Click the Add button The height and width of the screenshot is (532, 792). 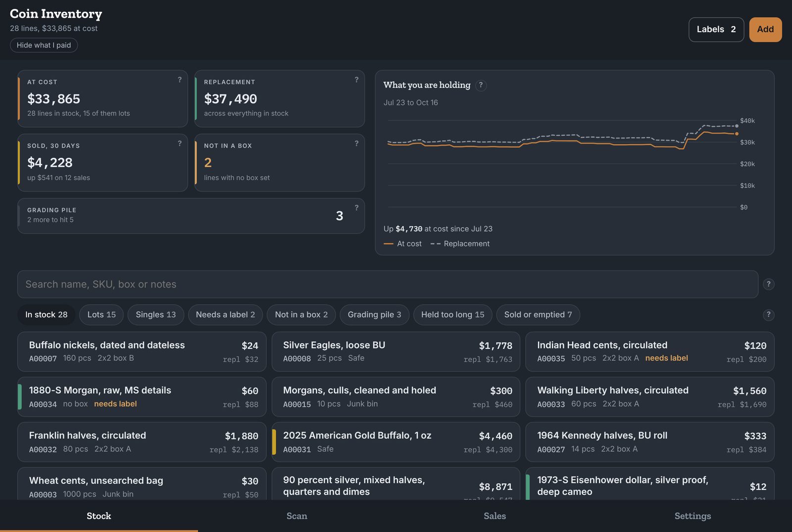pos(765,30)
